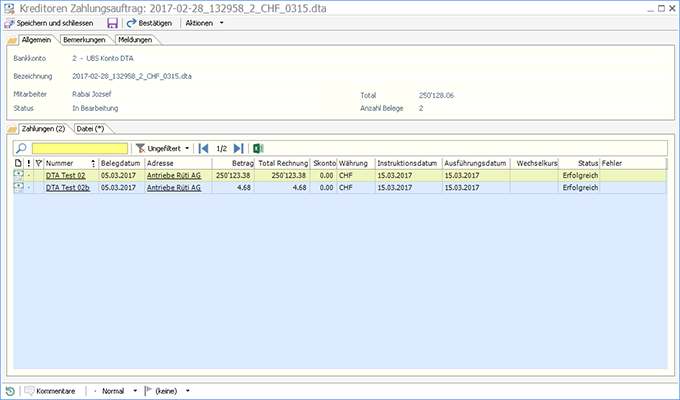
Task: Click the Bezeichnung file name value
Action: tap(132, 76)
